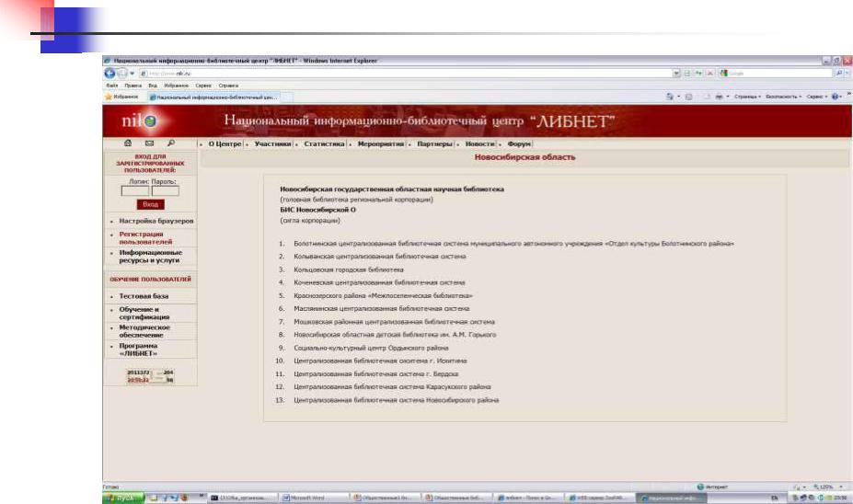853x504 pixels.
Task: Open the Новости navigation item
Action: click(479, 144)
